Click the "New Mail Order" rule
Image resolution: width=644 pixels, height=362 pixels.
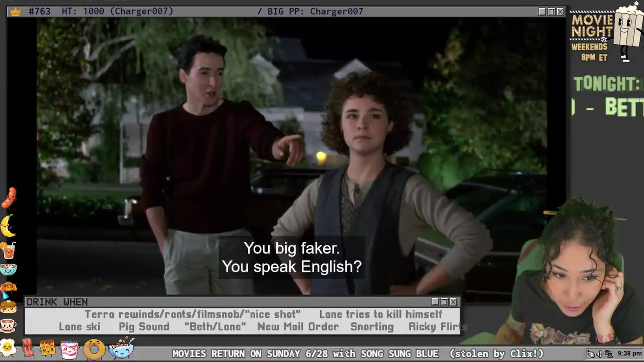298,327
